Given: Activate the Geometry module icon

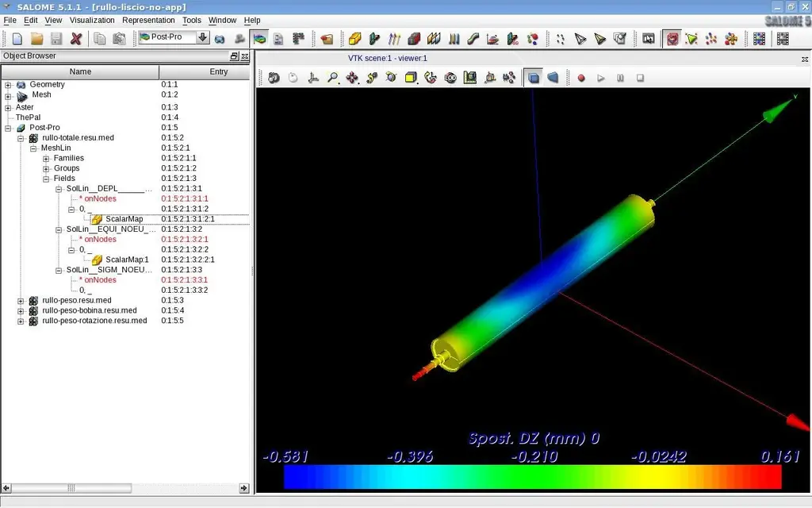Looking at the screenshot, I should tap(220, 39).
